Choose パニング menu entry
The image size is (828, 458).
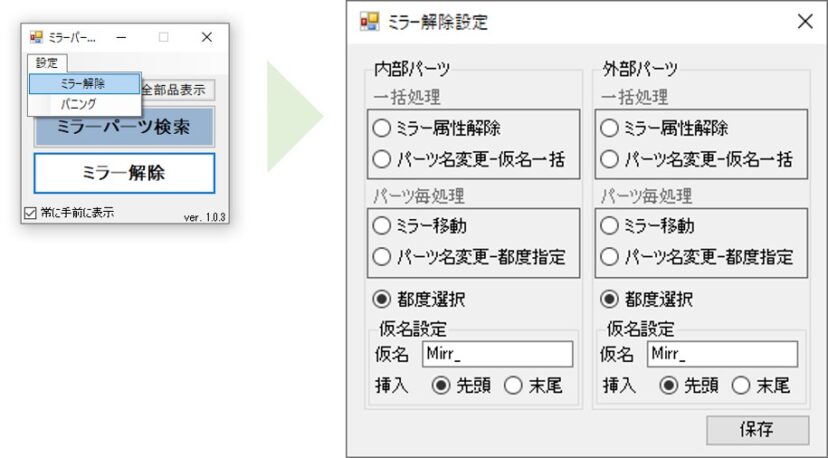click(x=79, y=103)
